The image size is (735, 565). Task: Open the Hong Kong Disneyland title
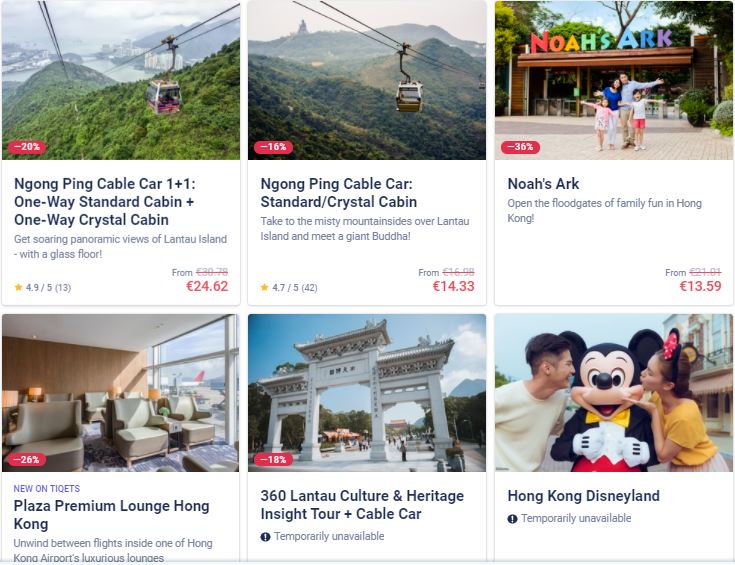584,496
